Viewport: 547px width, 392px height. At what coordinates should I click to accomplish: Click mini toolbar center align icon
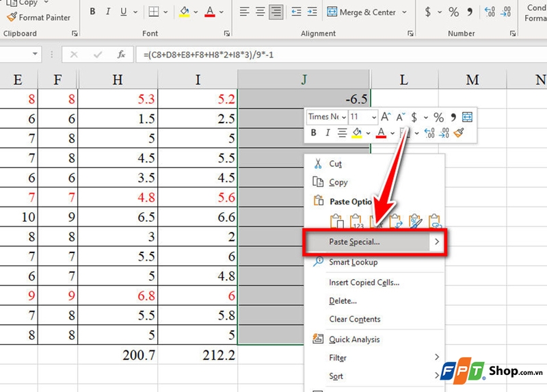click(x=342, y=133)
